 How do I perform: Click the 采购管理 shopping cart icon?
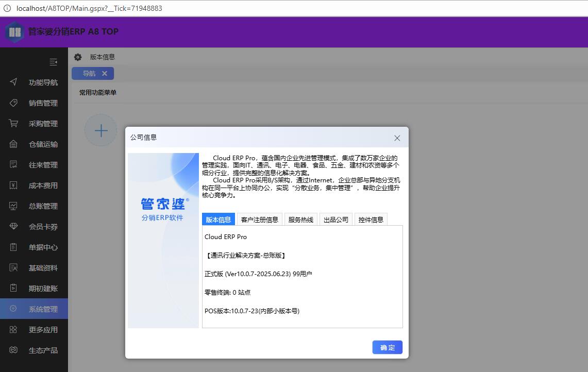(13, 123)
